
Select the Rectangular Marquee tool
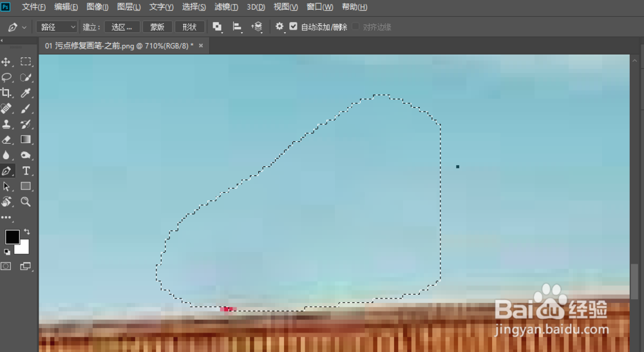[x=26, y=62]
